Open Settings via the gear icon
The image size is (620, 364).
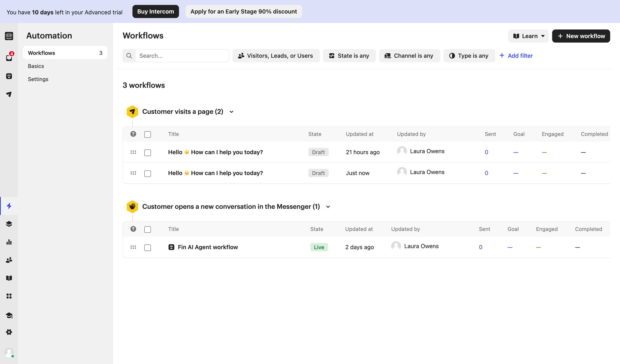[9, 332]
